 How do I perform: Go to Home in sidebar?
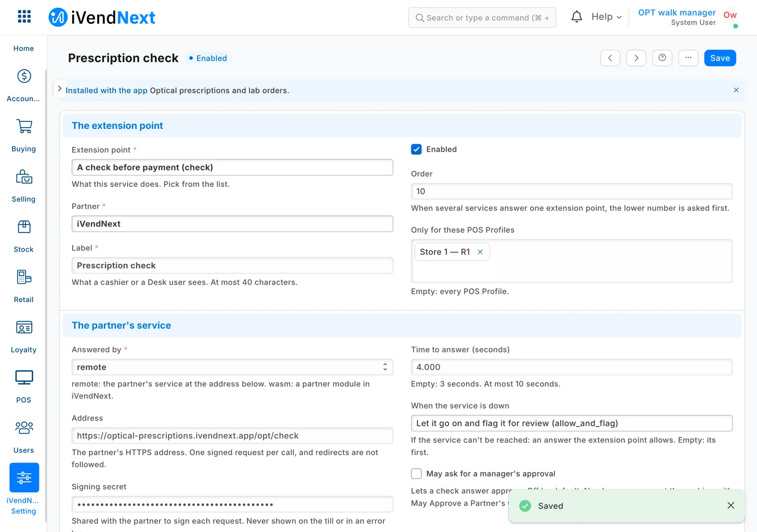(24, 48)
